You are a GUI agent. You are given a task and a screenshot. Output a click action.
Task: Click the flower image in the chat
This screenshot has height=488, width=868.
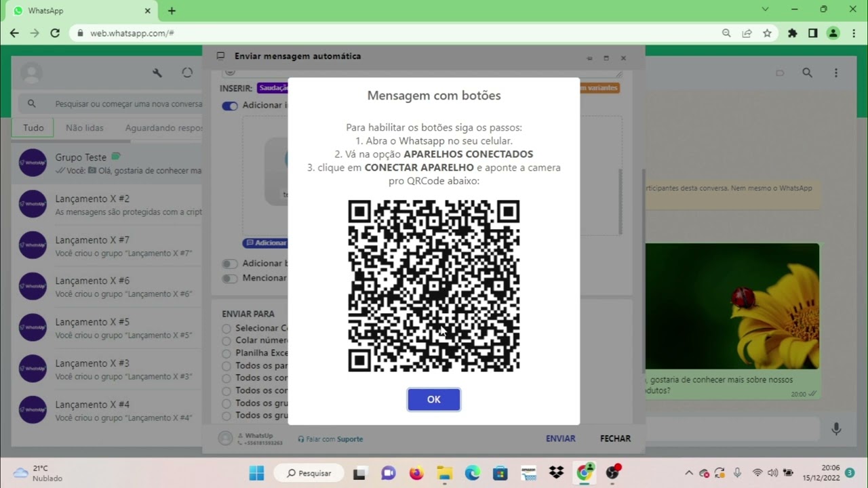[731, 306]
